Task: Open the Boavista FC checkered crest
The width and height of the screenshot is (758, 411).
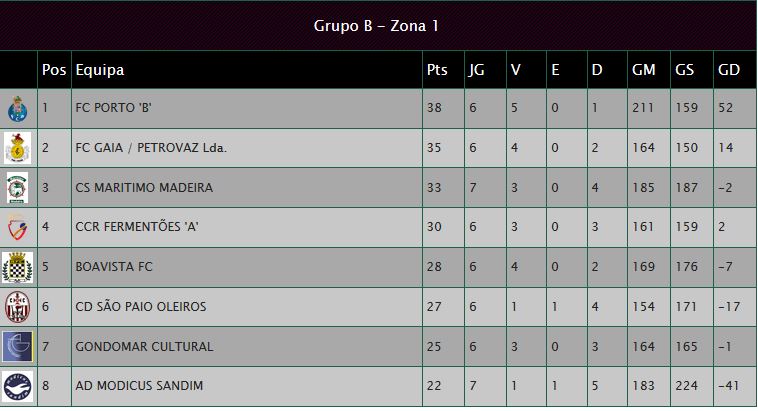Action: pyautogui.click(x=17, y=267)
